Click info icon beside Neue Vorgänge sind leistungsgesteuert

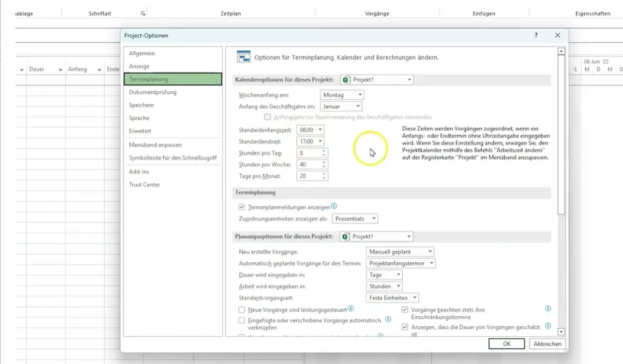point(351,309)
